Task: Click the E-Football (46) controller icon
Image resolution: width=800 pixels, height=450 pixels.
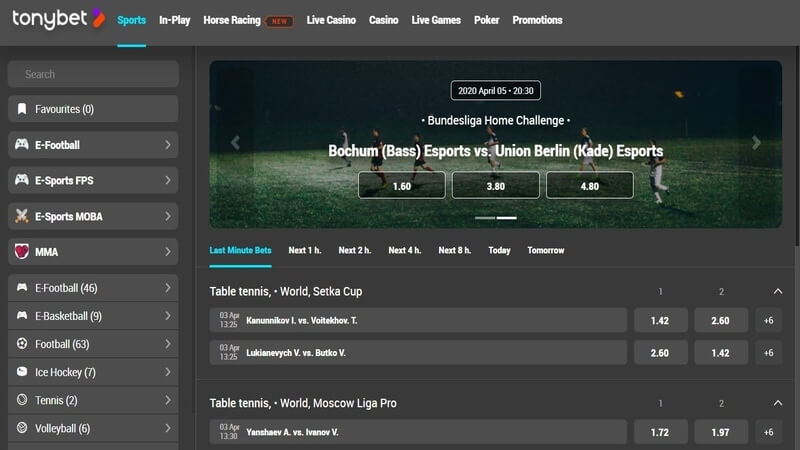Action: tap(22, 287)
